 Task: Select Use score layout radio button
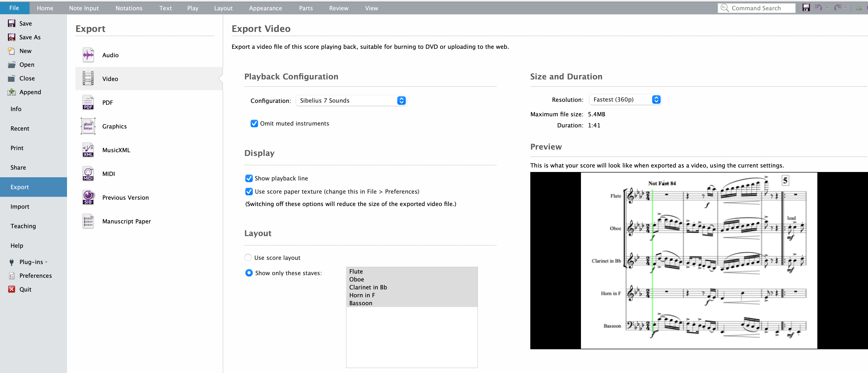pyautogui.click(x=248, y=257)
